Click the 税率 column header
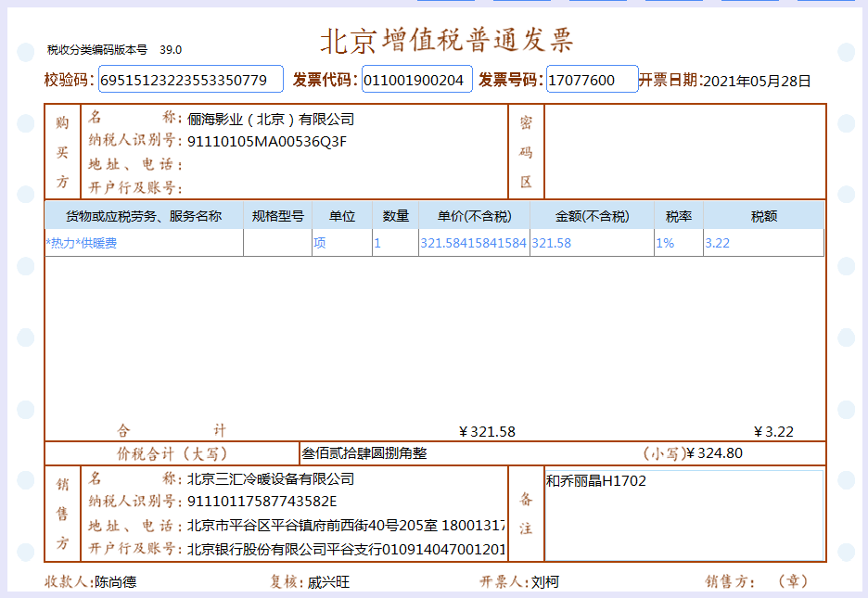 [679, 216]
